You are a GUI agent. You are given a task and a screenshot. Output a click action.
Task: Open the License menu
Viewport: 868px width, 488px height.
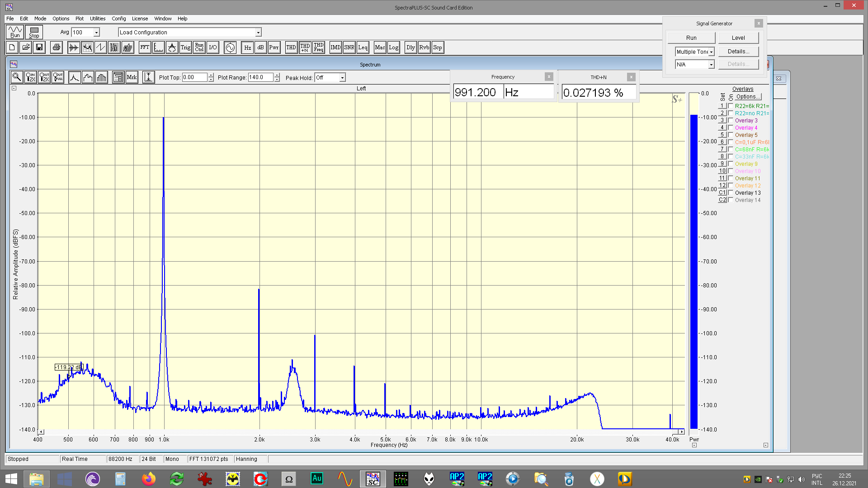140,19
